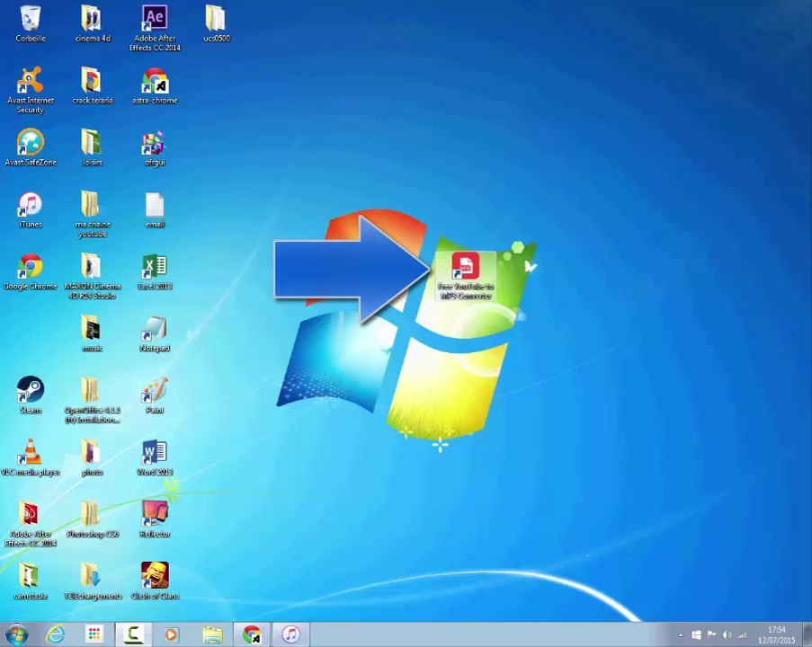Open iTunes from the taskbar

click(290, 634)
